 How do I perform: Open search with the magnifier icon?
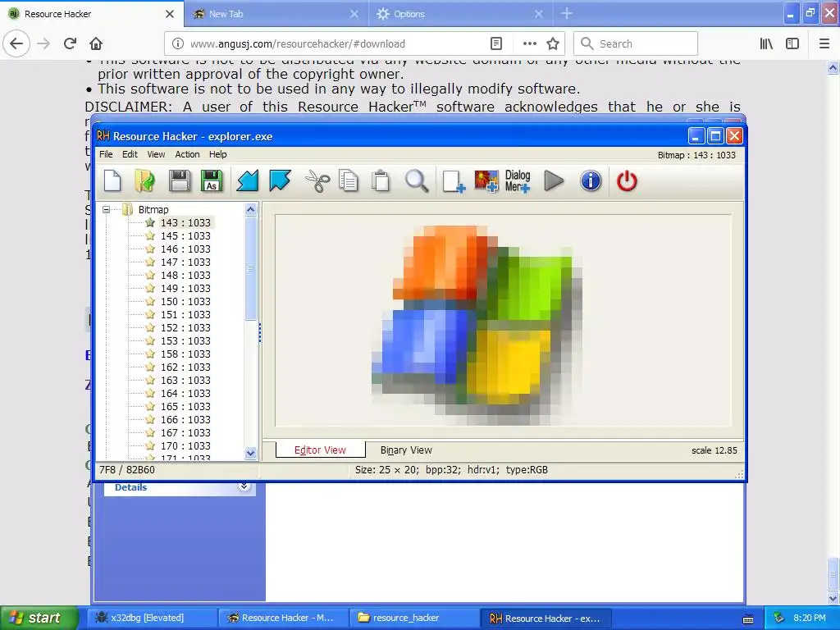(x=416, y=181)
